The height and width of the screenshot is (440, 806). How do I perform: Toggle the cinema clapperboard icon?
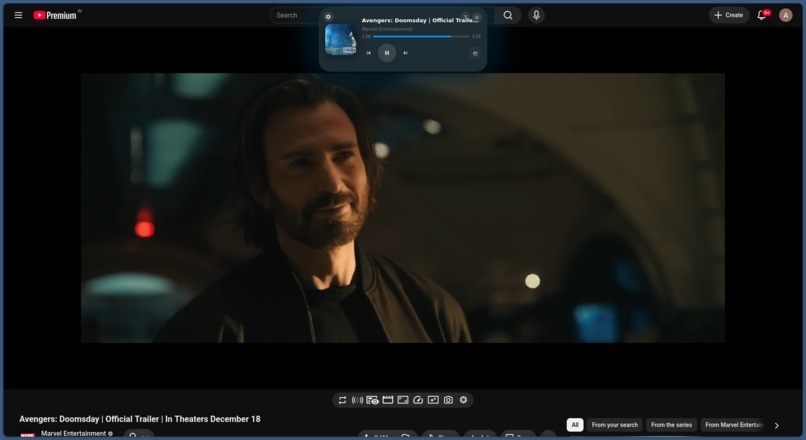pyautogui.click(x=388, y=400)
